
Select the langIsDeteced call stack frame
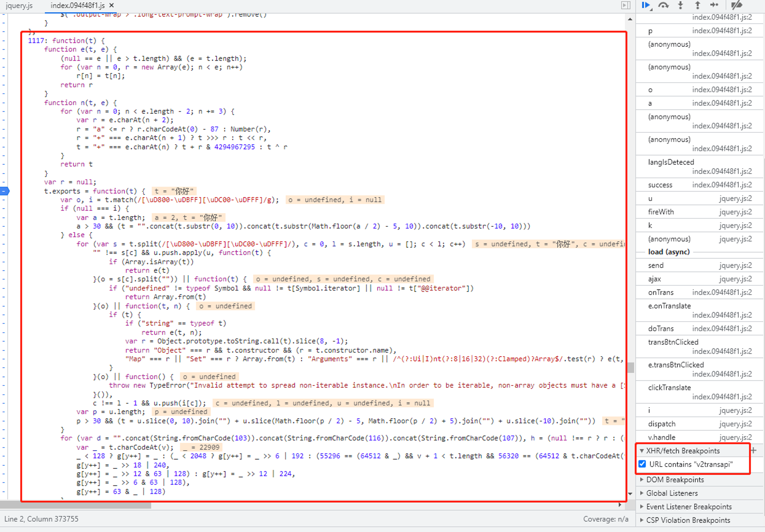click(x=700, y=167)
